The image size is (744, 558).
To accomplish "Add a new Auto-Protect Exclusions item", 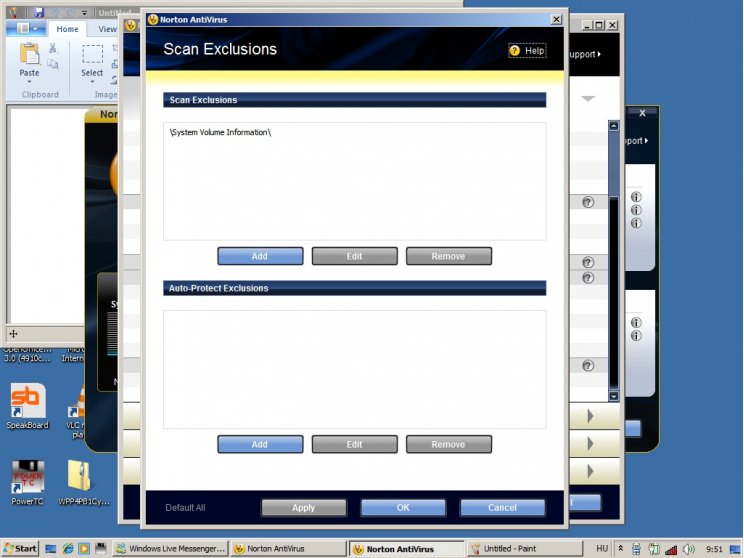I will pyautogui.click(x=260, y=445).
